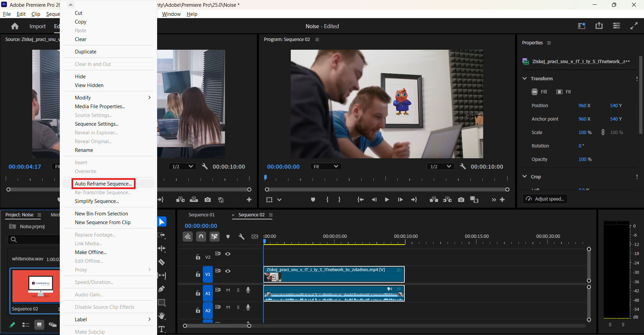
Task: Switch to the Sequence 01 timeline tab
Action: 201,215
